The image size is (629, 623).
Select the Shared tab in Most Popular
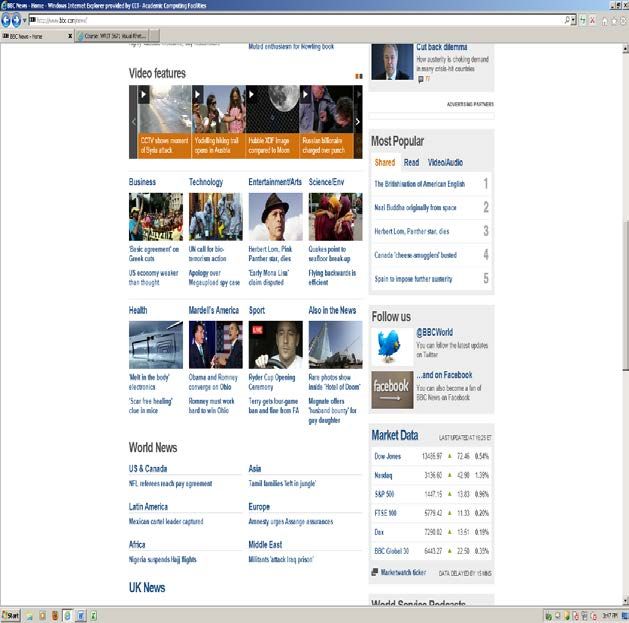point(385,162)
